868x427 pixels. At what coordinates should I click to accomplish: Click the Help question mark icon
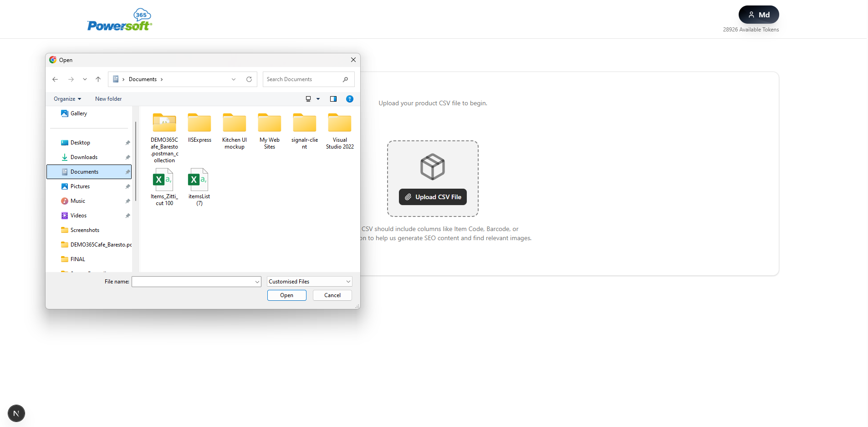(x=349, y=99)
